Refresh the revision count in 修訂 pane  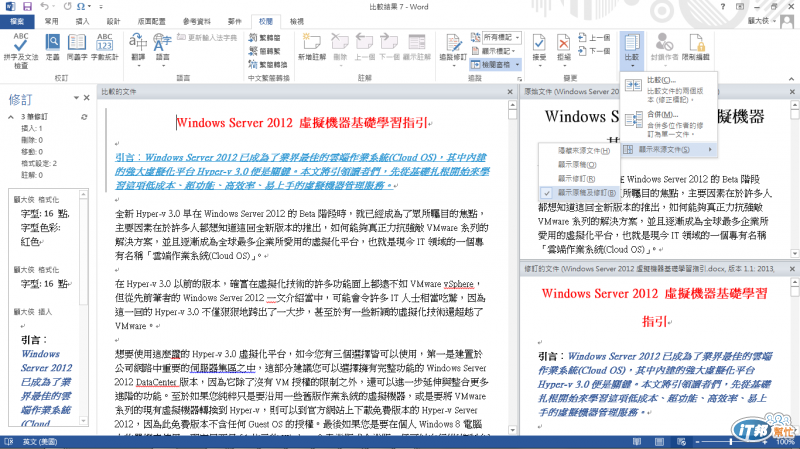pyautogui.click(x=84, y=117)
